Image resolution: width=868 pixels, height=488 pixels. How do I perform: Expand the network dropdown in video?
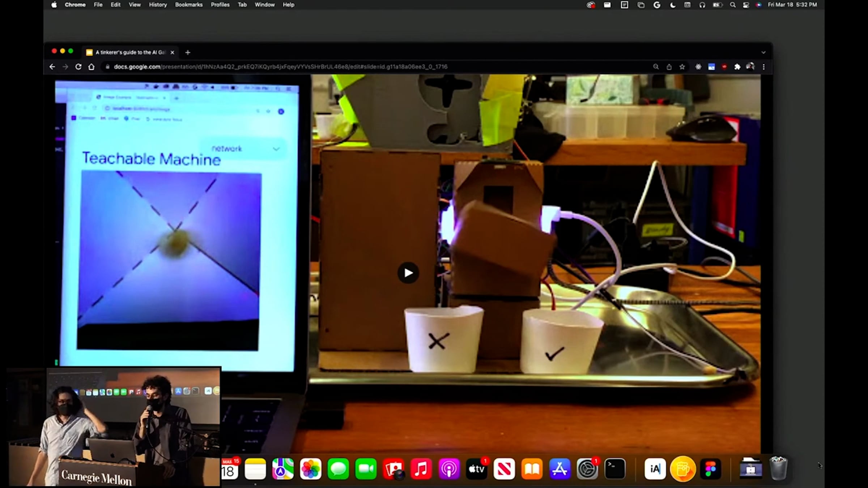[276, 149]
